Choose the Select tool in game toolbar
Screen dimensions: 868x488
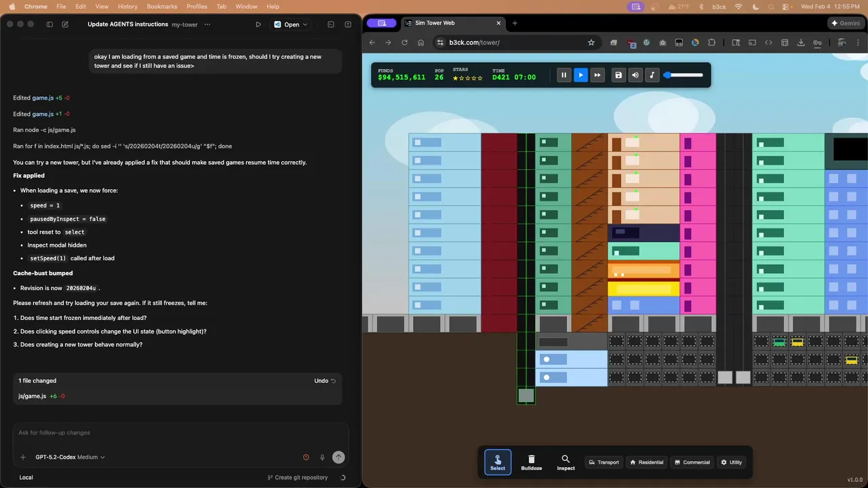pyautogui.click(x=498, y=462)
